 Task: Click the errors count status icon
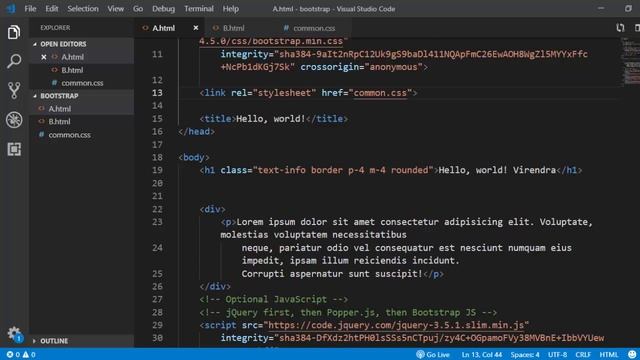coord(13,354)
